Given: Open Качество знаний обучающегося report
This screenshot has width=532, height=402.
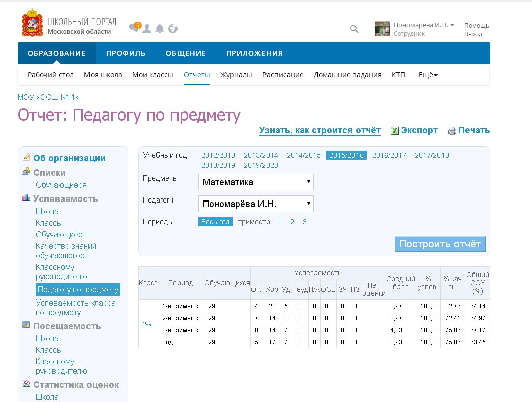Looking at the screenshot, I should tap(66, 250).
